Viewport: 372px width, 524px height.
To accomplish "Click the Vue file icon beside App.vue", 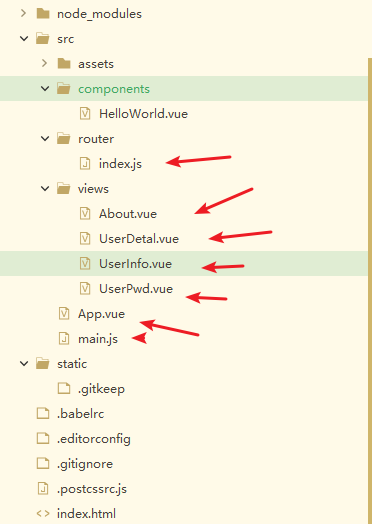I will pos(64,313).
